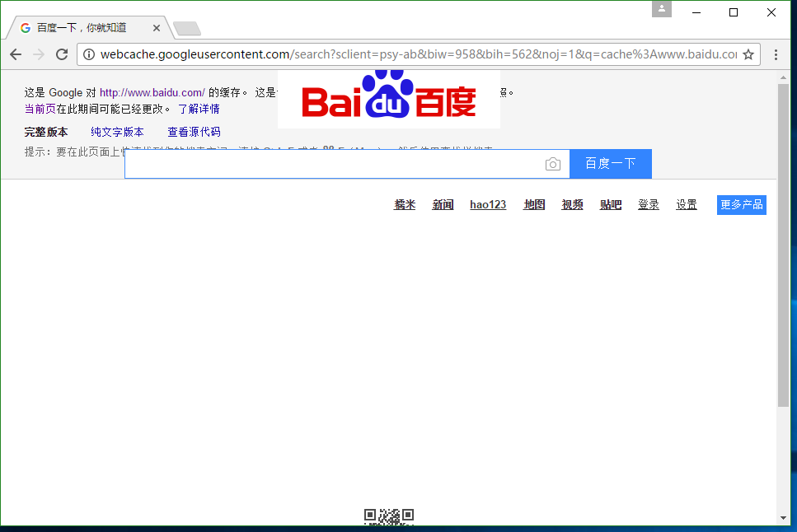Viewport: 797px width, 532px height.
Task: Open the 新闻 link
Action: pos(443,204)
